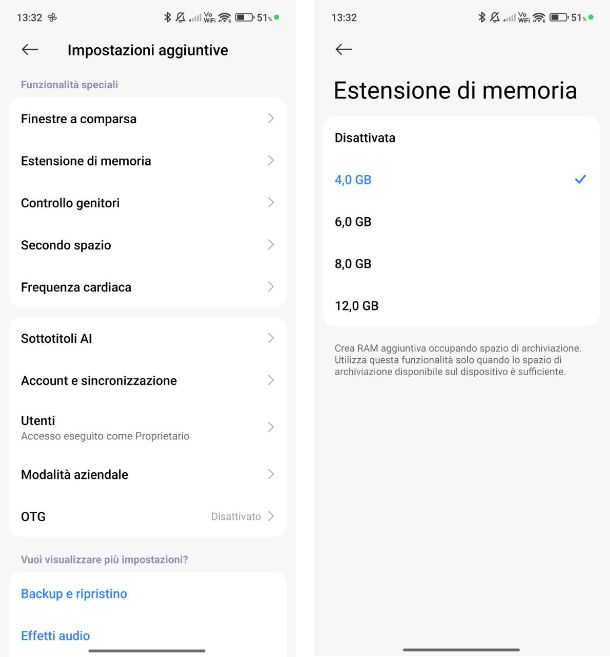Choose the 12,0 GB memory extension

(x=356, y=306)
